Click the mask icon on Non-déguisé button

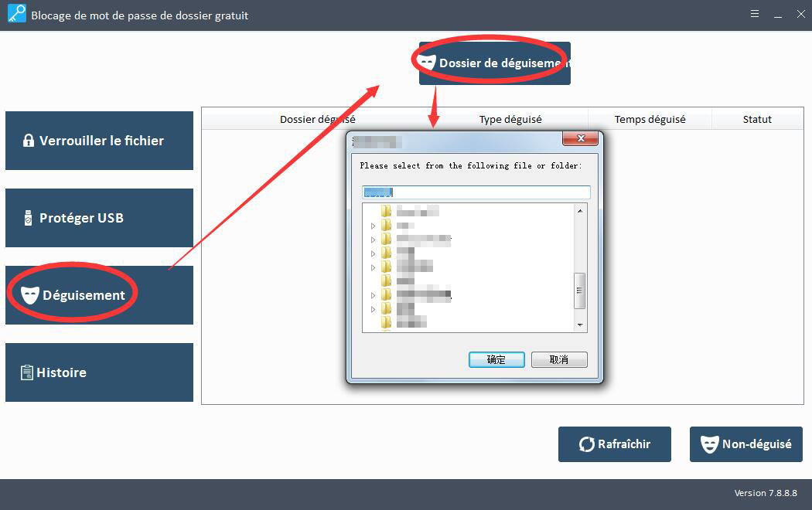(x=709, y=444)
